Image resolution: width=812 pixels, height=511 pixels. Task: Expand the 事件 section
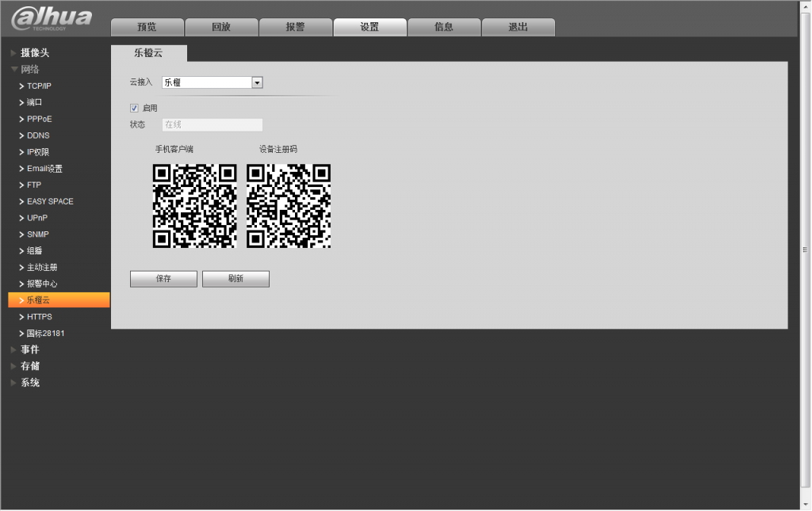click(30, 349)
